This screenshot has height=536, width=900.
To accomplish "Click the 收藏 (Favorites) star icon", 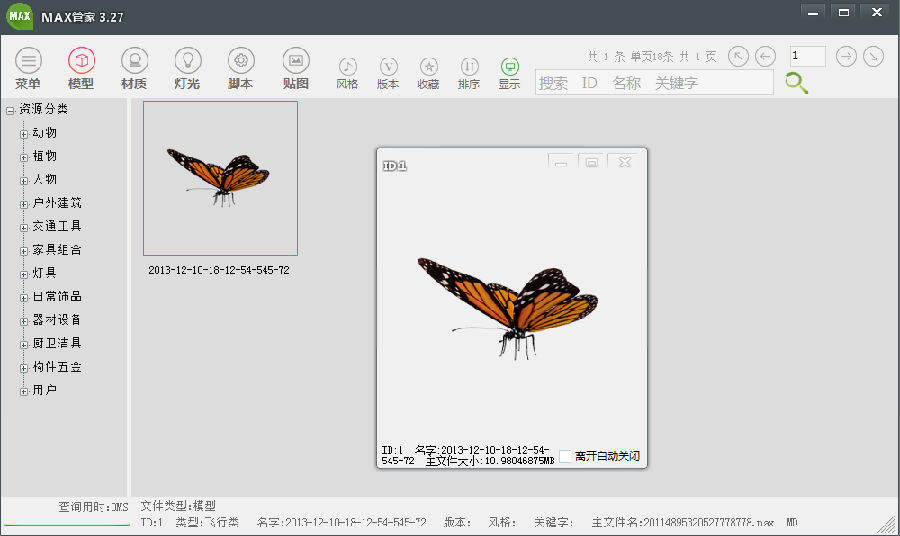I will point(428,67).
